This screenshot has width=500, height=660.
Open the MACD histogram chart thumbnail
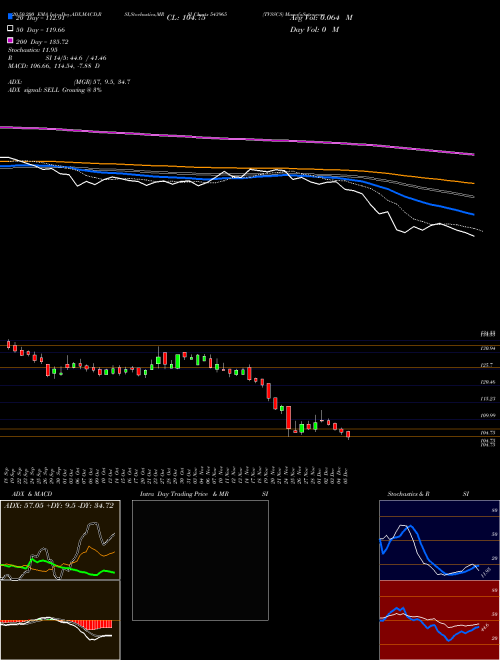[x=60, y=620]
